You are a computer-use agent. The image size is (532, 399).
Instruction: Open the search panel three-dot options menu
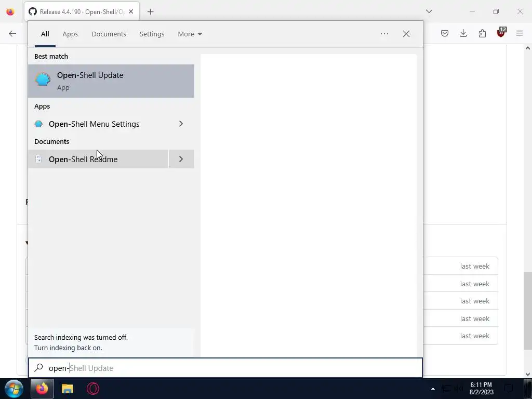pyautogui.click(x=384, y=34)
